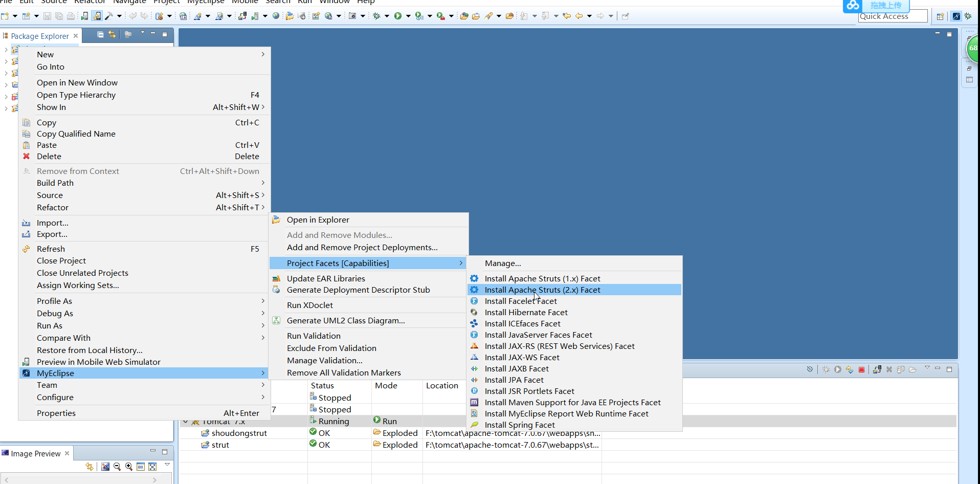Click Collapse All in Package Explorer
Image resolution: width=980 pixels, height=484 pixels.
(100, 35)
